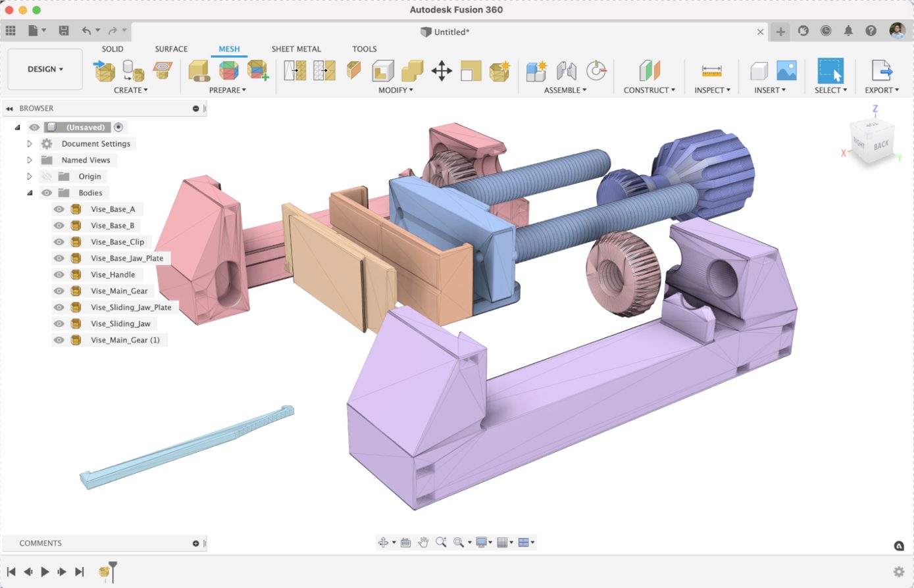Select the Orbit tool in navigation bar

[x=384, y=542]
